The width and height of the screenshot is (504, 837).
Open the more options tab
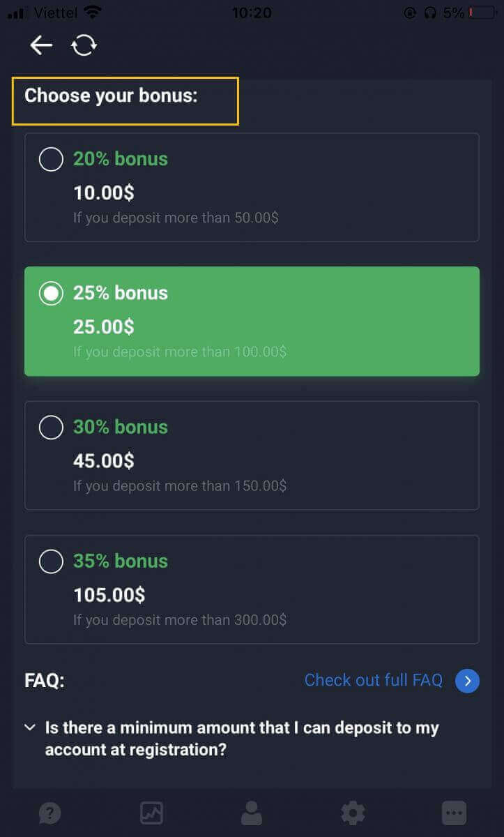[x=454, y=813]
